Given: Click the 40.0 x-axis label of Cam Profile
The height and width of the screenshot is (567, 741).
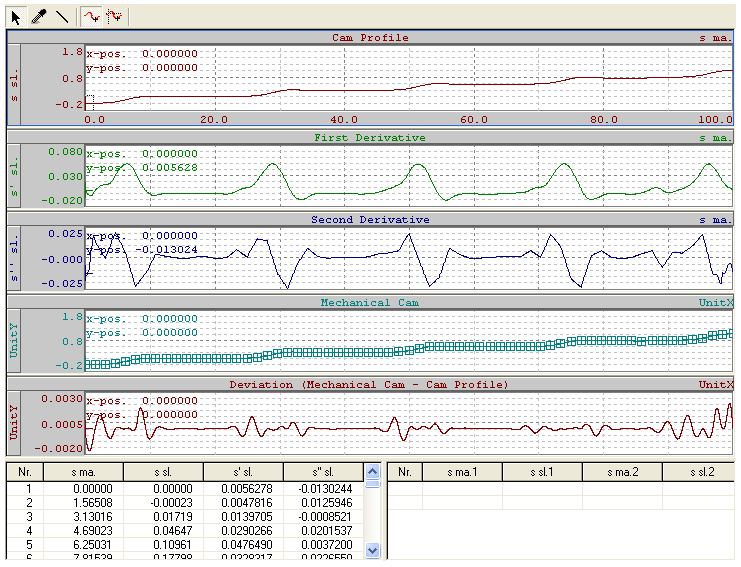Looking at the screenshot, I should point(344,120).
